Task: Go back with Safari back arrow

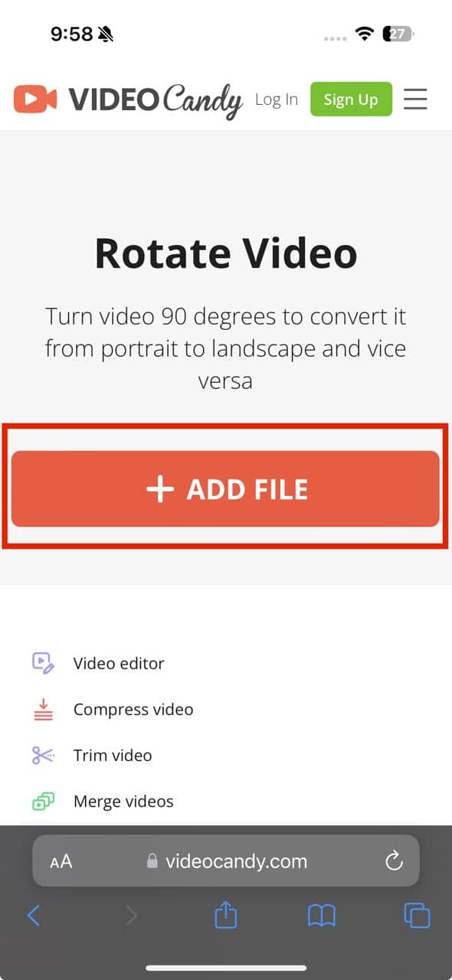Action: 33,915
